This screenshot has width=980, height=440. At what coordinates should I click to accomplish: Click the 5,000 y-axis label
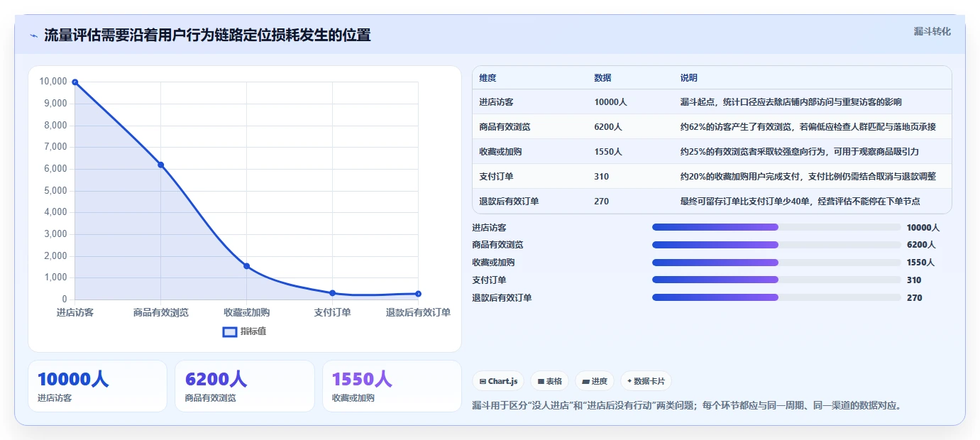[x=55, y=191]
